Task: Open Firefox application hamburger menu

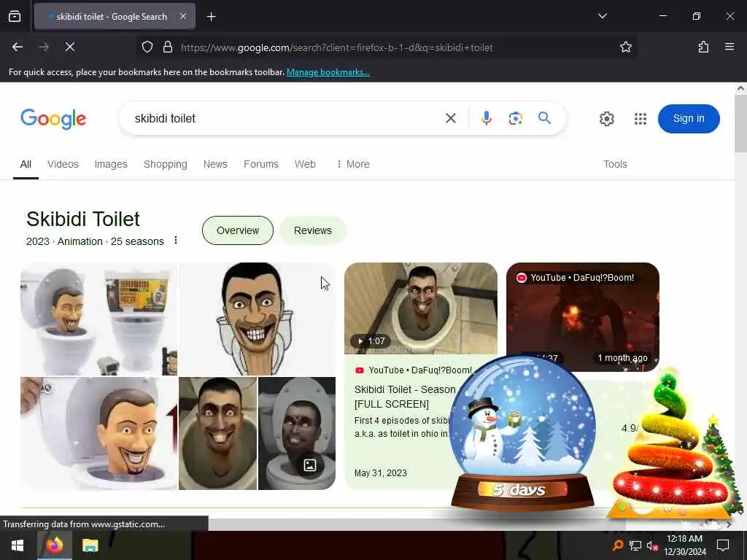Action: [x=729, y=47]
